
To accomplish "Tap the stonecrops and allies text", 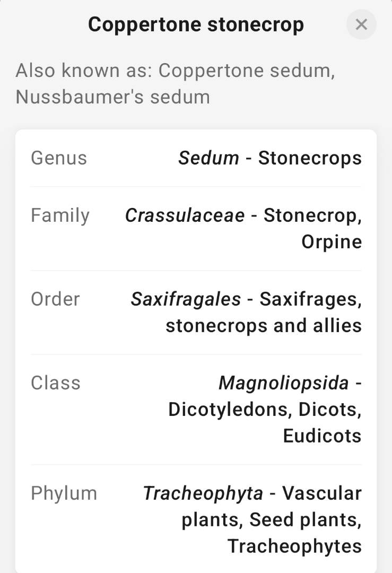I will tap(263, 326).
